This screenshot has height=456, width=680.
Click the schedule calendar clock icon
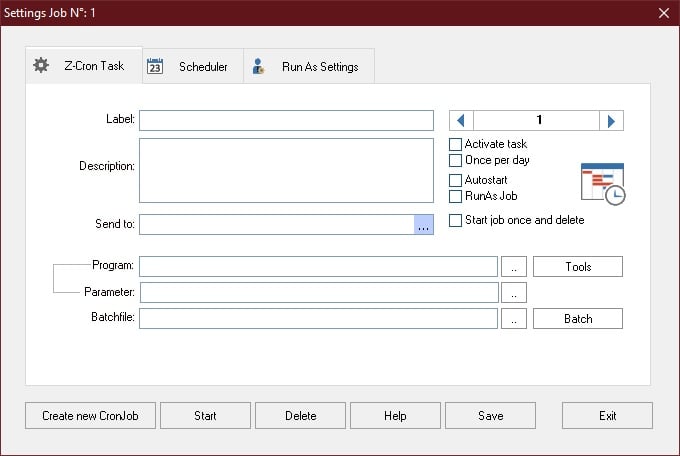[602, 184]
